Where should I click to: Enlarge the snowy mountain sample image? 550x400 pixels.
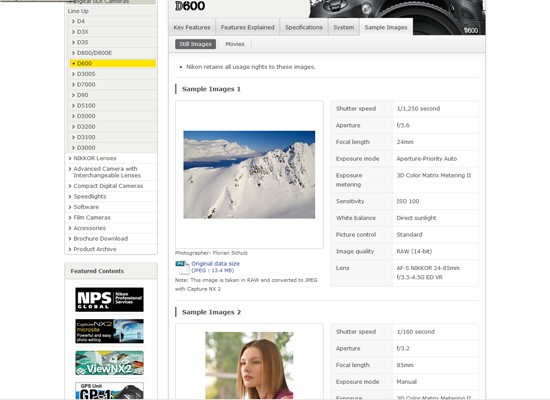pos(249,174)
